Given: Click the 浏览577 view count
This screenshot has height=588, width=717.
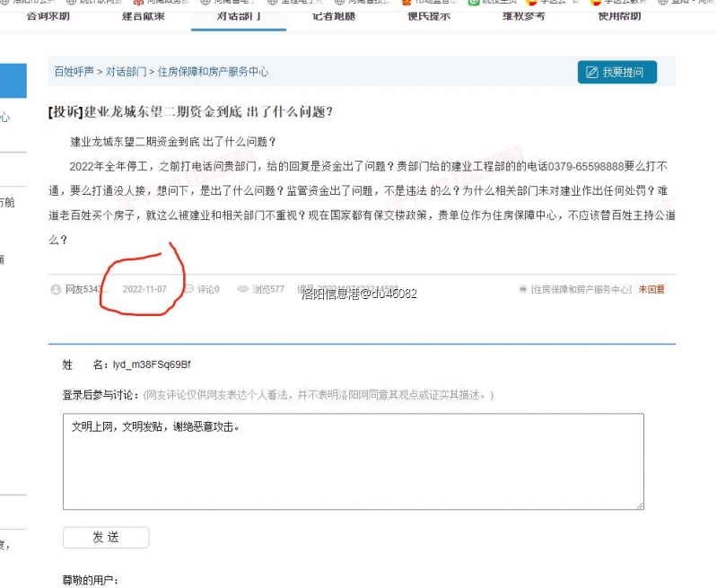Looking at the screenshot, I should [x=268, y=289].
